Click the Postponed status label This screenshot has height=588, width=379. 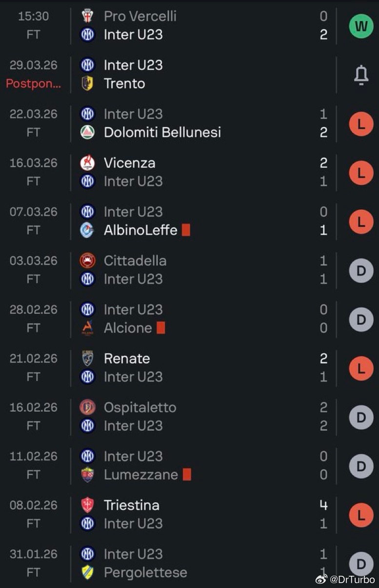34,83
